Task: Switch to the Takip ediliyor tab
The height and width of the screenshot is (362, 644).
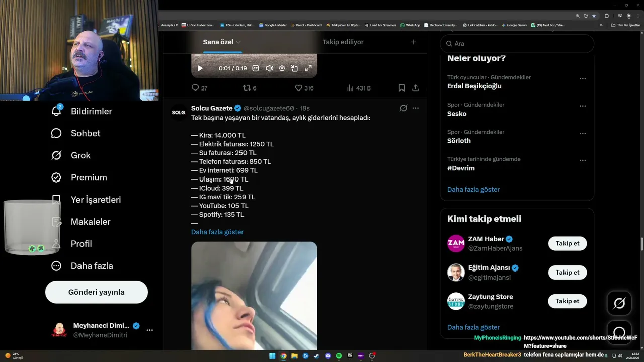Action: pos(343,42)
